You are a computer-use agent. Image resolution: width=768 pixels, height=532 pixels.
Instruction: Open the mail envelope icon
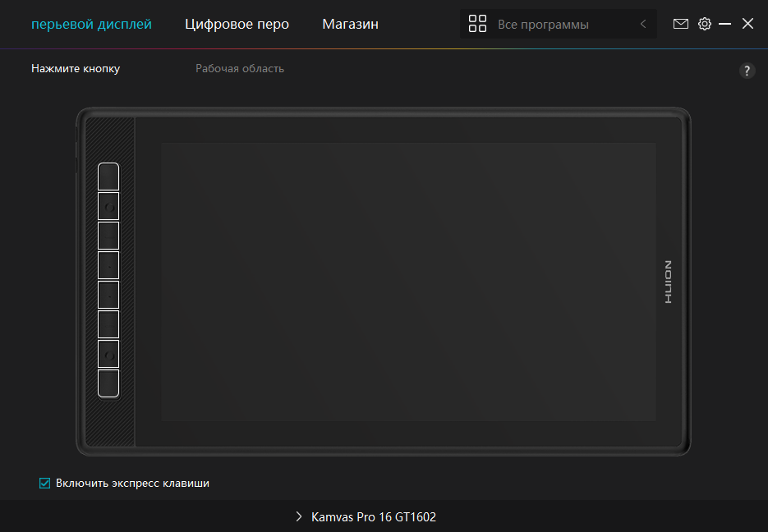pos(680,24)
